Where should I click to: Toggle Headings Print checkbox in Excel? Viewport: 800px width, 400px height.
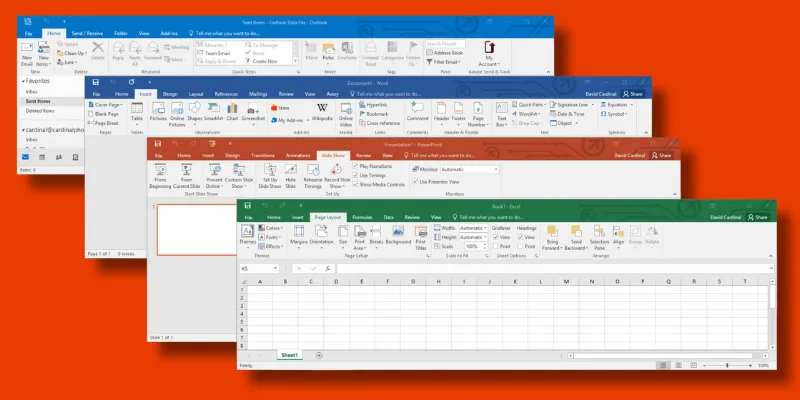(x=520, y=246)
